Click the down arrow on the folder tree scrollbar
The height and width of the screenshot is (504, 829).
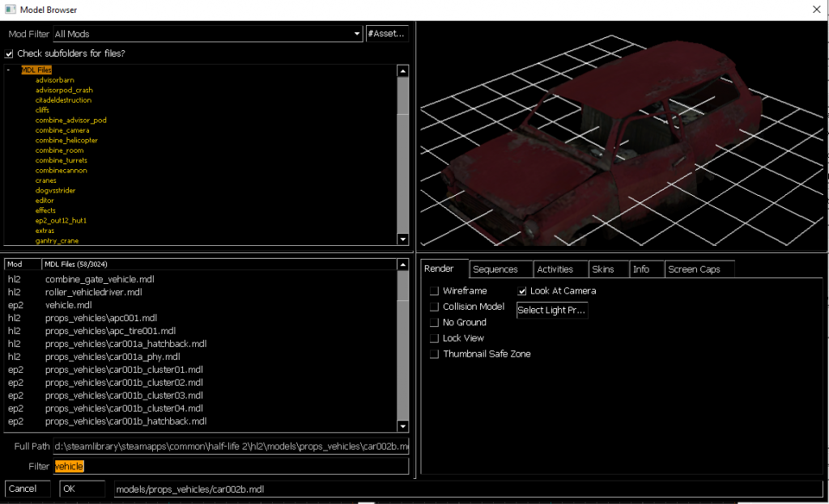click(x=402, y=239)
